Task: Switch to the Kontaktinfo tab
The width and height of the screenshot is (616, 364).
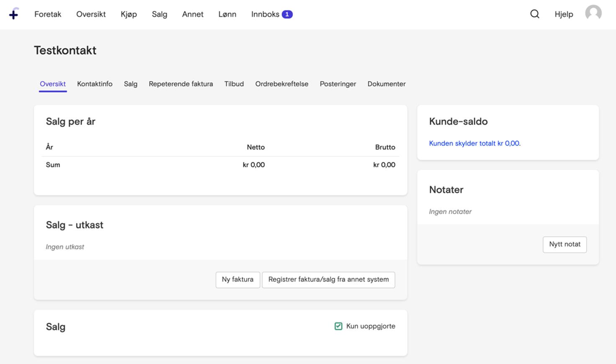Action: pyautogui.click(x=95, y=84)
